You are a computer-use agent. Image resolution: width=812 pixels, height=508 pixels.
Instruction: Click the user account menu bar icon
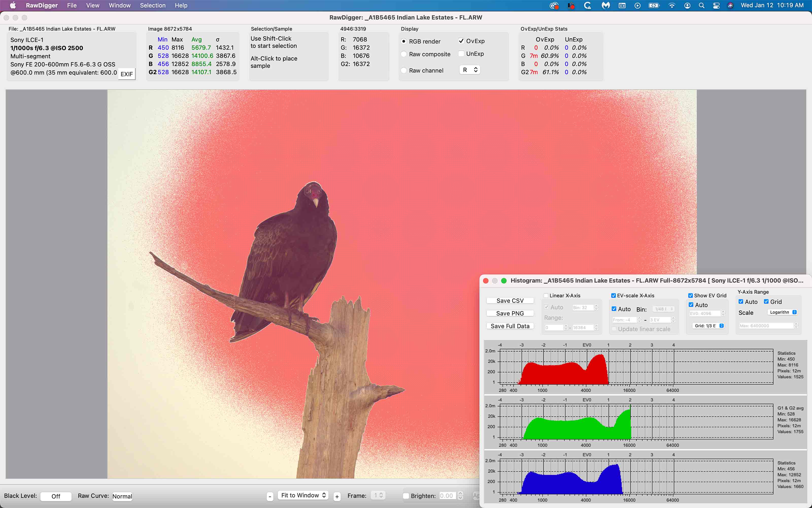(x=687, y=5)
